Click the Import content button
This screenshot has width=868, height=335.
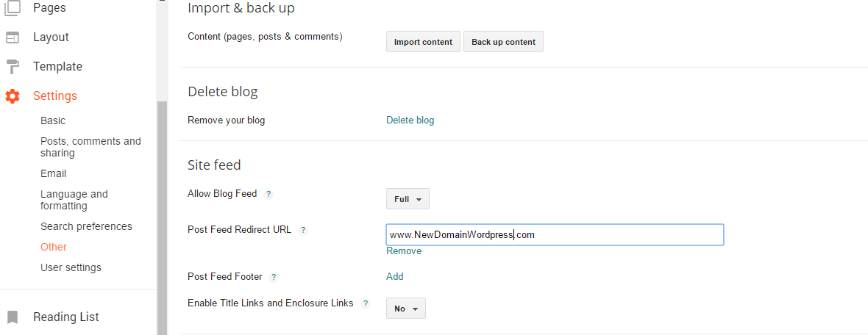coord(423,42)
